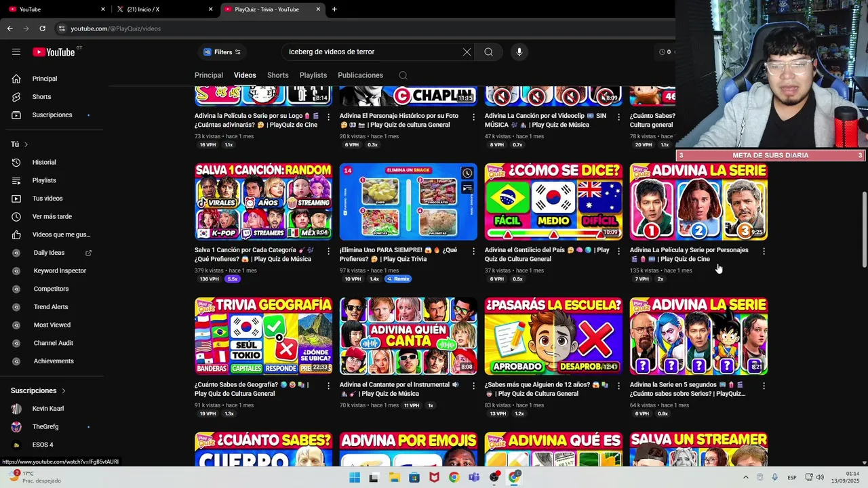This screenshot has height=488, width=868.
Task: Click the browser back arrow
Action: [x=10, y=28]
